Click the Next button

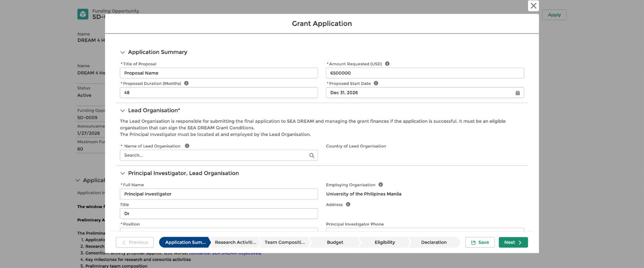(x=513, y=242)
